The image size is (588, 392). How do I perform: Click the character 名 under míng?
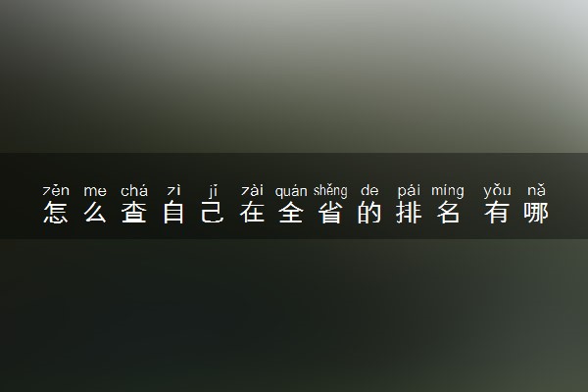(x=448, y=212)
